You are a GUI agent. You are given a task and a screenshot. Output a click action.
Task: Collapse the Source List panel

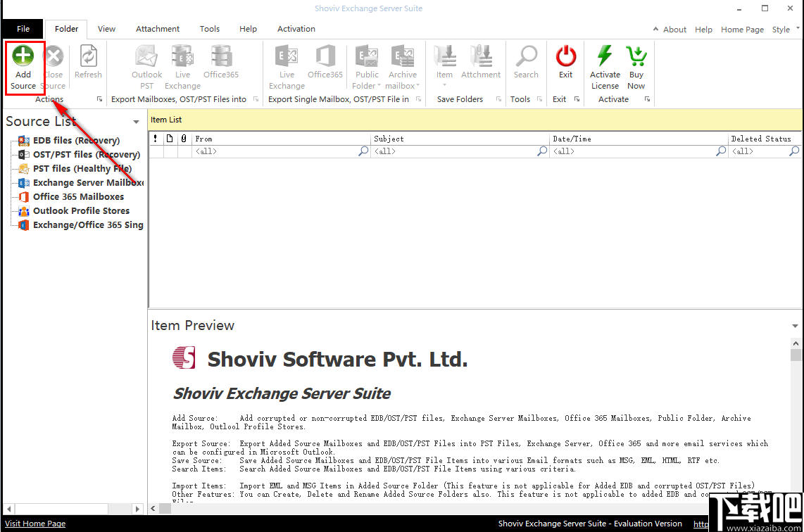(x=135, y=121)
